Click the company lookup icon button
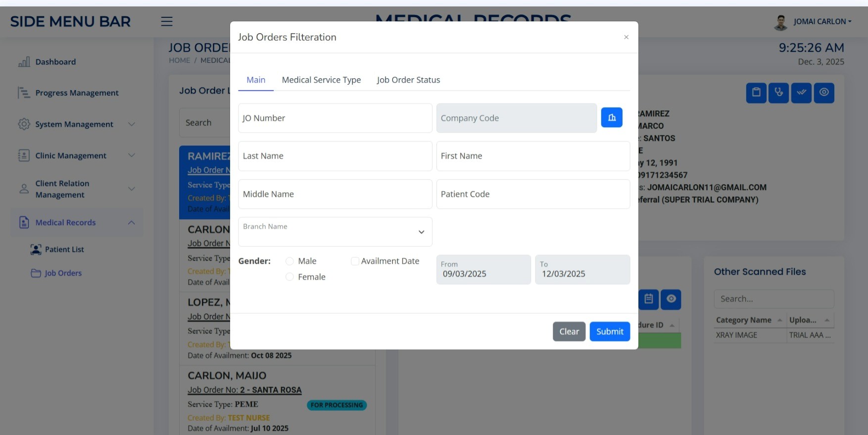Image resolution: width=868 pixels, height=435 pixels. click(x=611, y=118)
